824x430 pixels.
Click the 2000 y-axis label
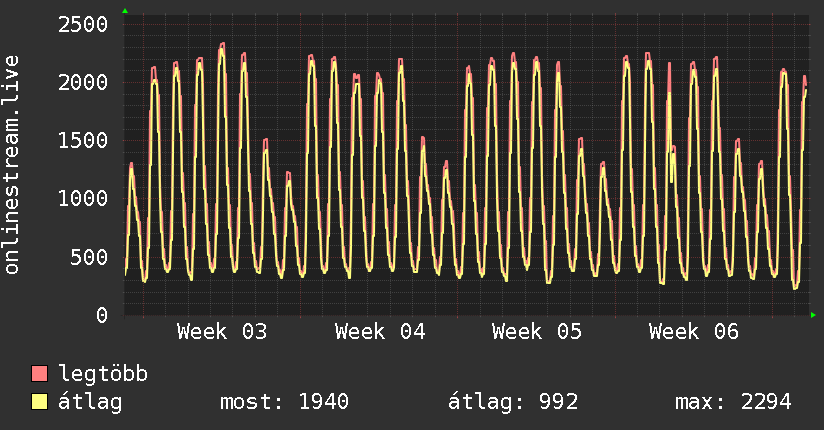pos(83,83)
